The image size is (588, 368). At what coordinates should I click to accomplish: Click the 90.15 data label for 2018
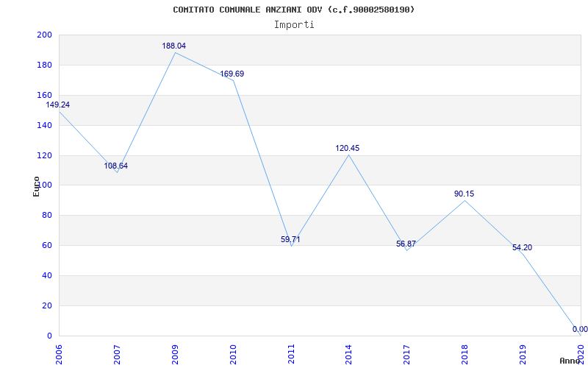(x=465, y=194)
